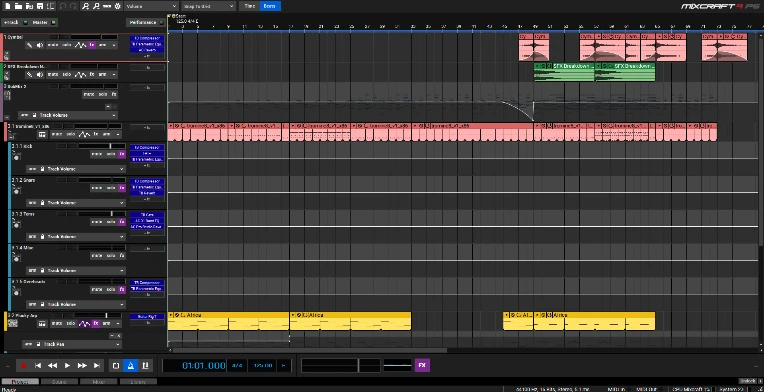Open the Performance panel button
The image size is (764, 392).
pos(146,22)
